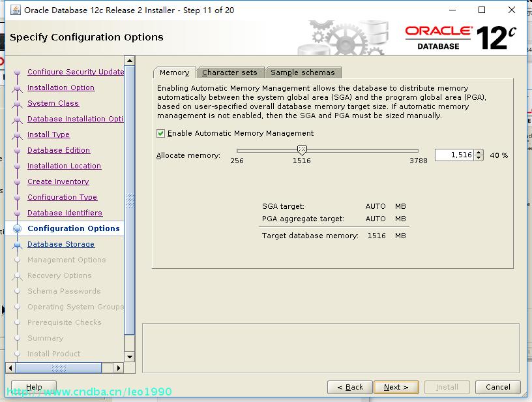Screen dimensions: 532x402
Task: Click the vertical scrollbar thumb in step list
Action: click(x=130, y=200)
